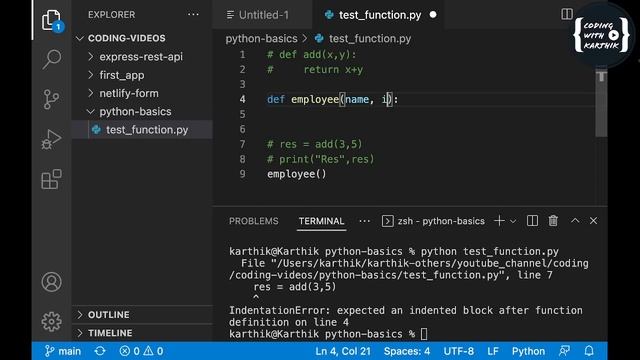This screenshot has height=360, width=640.
Task: Open Explorer more actions ellipsis
Action: tap(193, 15)
